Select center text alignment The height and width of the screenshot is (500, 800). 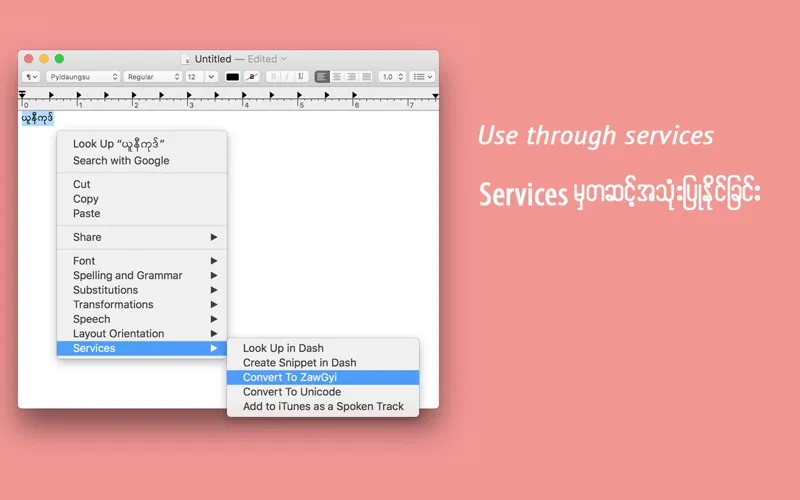click(337, 77)
